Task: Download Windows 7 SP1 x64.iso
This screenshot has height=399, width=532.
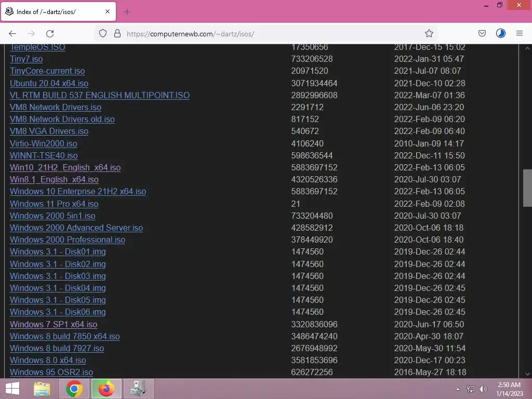Action: tap(54, 324)
